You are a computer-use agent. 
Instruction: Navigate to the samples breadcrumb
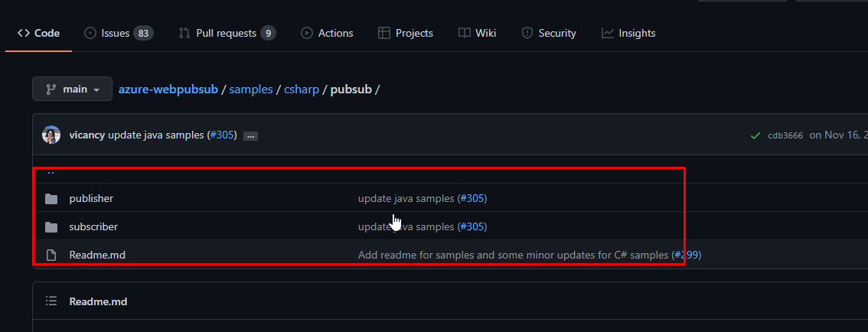[x=251, y=90]
